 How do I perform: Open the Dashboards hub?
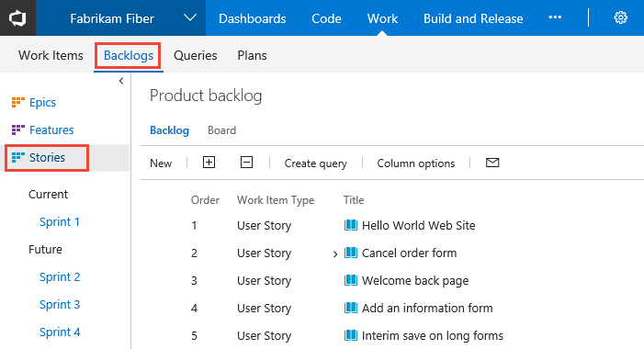[252, 18]
